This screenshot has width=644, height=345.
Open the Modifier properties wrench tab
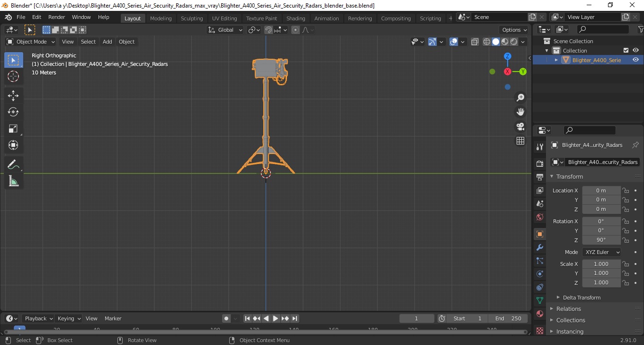pyautogui.click(x=539, y=247)
